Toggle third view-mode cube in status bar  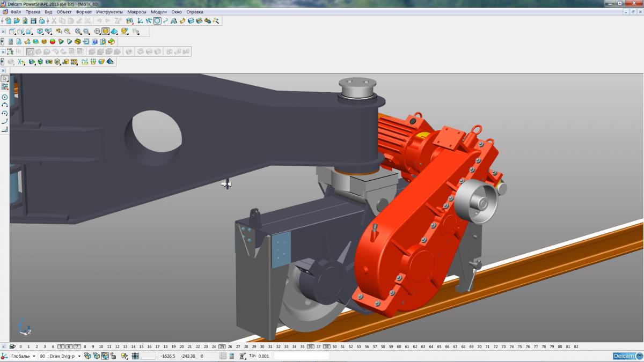tap(105, 356)
